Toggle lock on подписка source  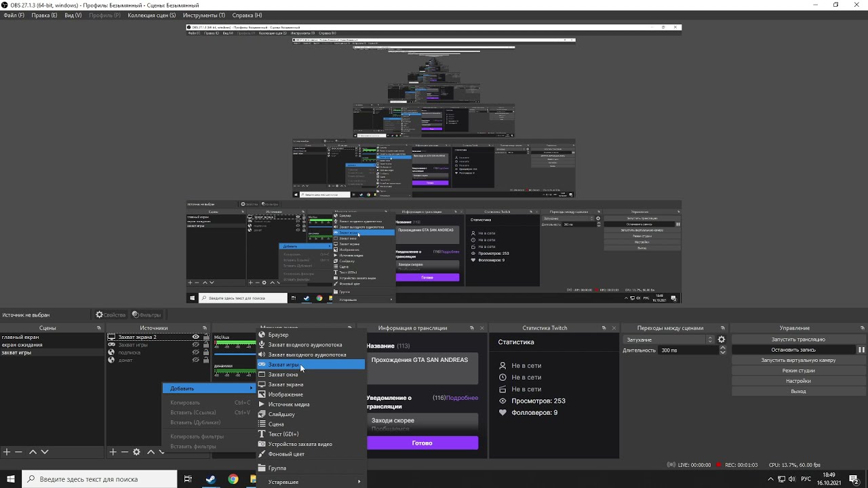(206, 352)
